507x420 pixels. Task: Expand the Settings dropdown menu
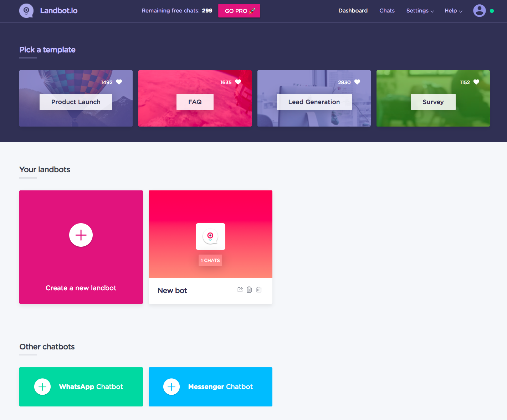420,11
